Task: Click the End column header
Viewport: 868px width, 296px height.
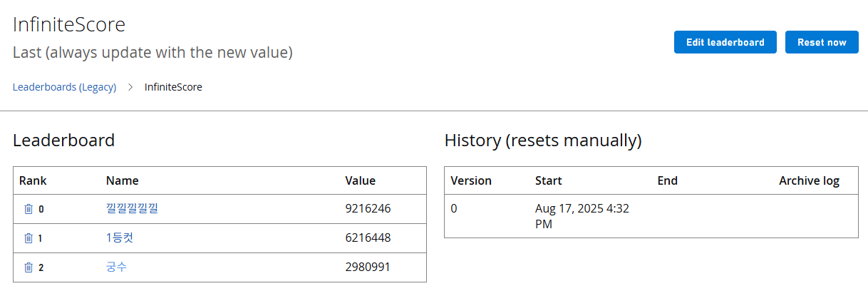Action: tap(667, 180)
